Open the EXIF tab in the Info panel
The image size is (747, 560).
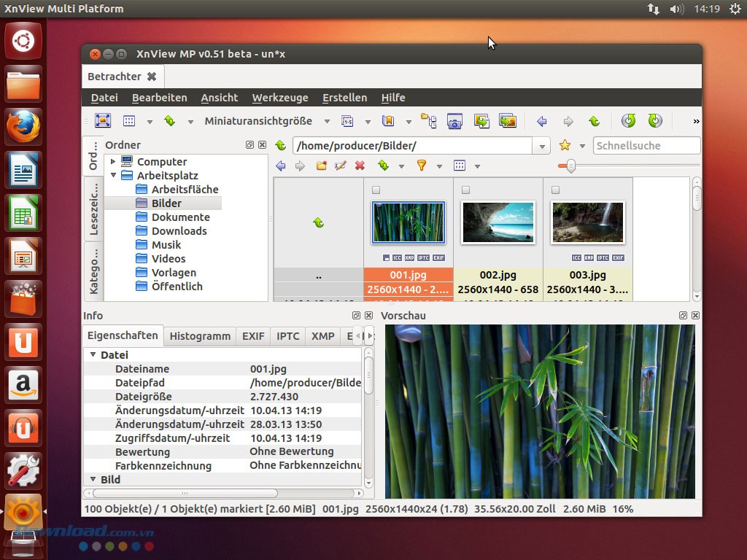tap(253, 336)
